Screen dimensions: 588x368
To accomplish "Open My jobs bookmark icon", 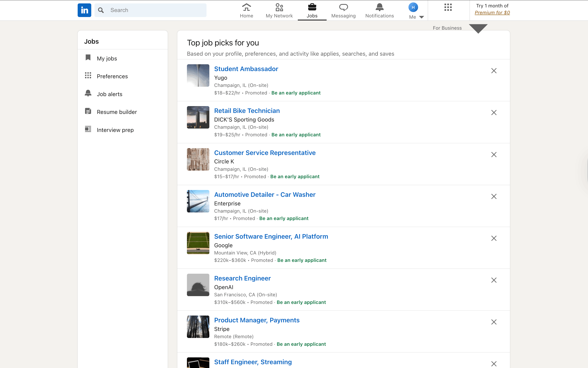I will pyautogui.click(x=88, y=58).
